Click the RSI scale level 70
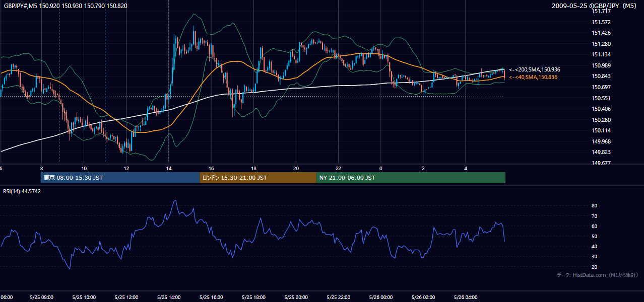The width and height of the screenshot is (644, 302). pyautogui.click(x=594, y=216)
